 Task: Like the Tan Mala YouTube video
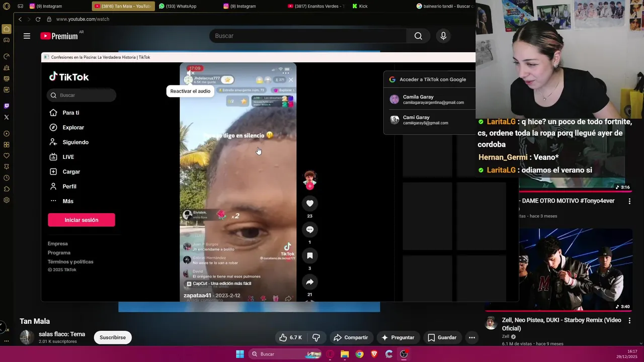click(290, 337)
